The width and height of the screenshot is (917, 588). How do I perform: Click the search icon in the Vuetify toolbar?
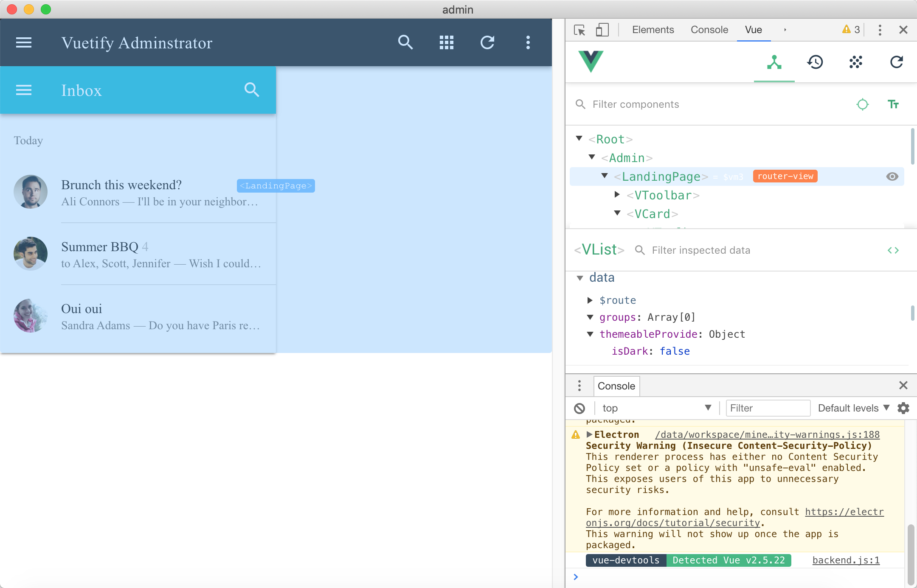coord(405,42)
